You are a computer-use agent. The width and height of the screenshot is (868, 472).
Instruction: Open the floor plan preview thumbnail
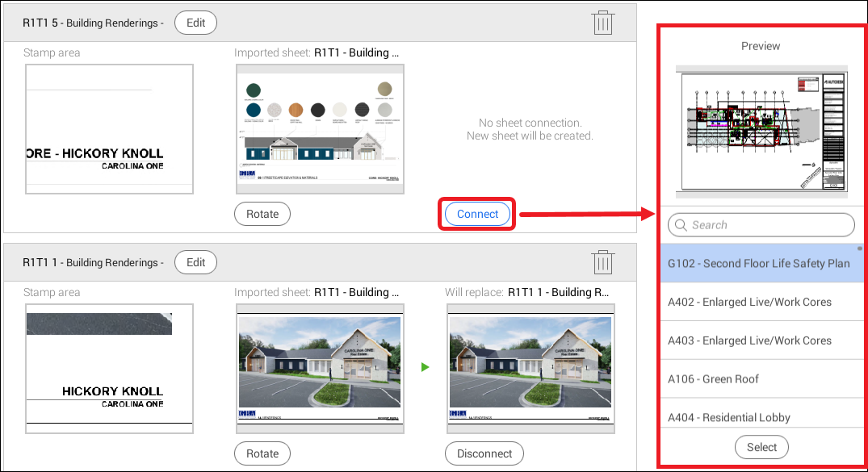(761, 132)
